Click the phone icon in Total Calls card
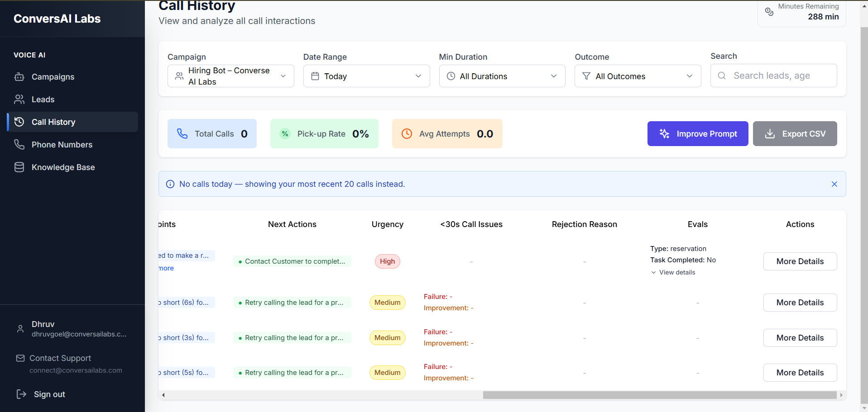The height and width of the screenshot is (412, 868). 182,134
